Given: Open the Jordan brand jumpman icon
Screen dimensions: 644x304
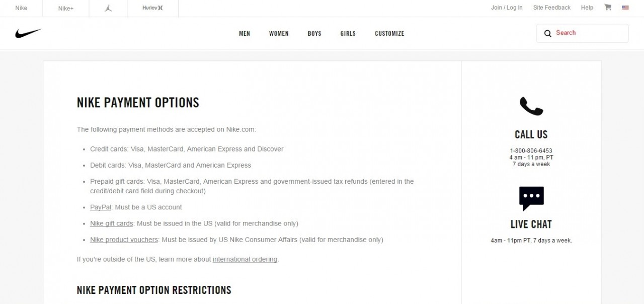Looking at the screenshot, I should coord(108,8).
